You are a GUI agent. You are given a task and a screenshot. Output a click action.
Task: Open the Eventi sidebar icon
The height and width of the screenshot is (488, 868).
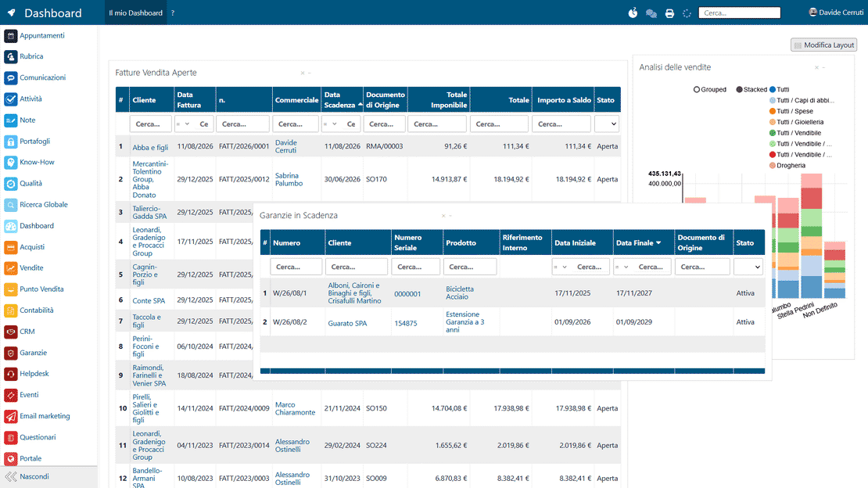(10, 395)
